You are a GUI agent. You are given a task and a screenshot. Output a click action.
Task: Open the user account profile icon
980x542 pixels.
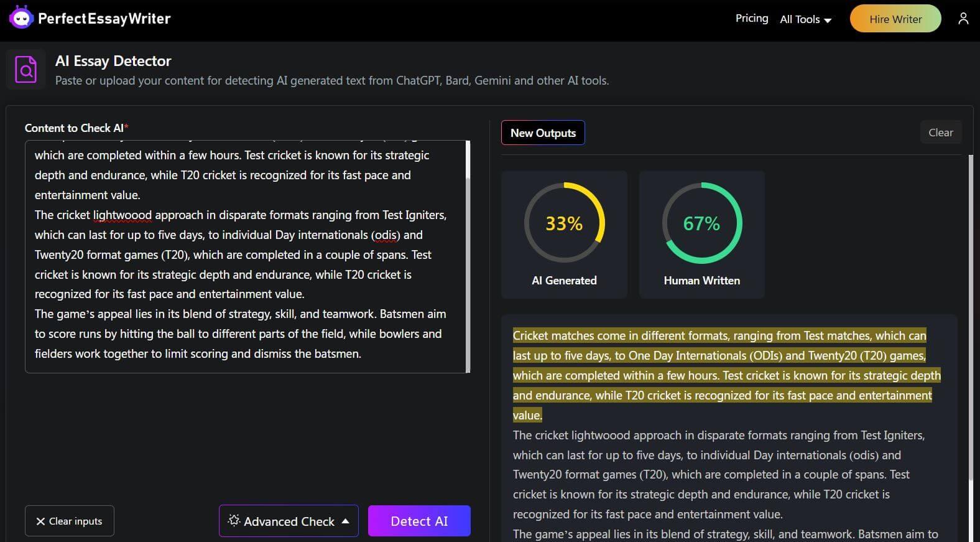pyautogui.click(x=963, y=19)
